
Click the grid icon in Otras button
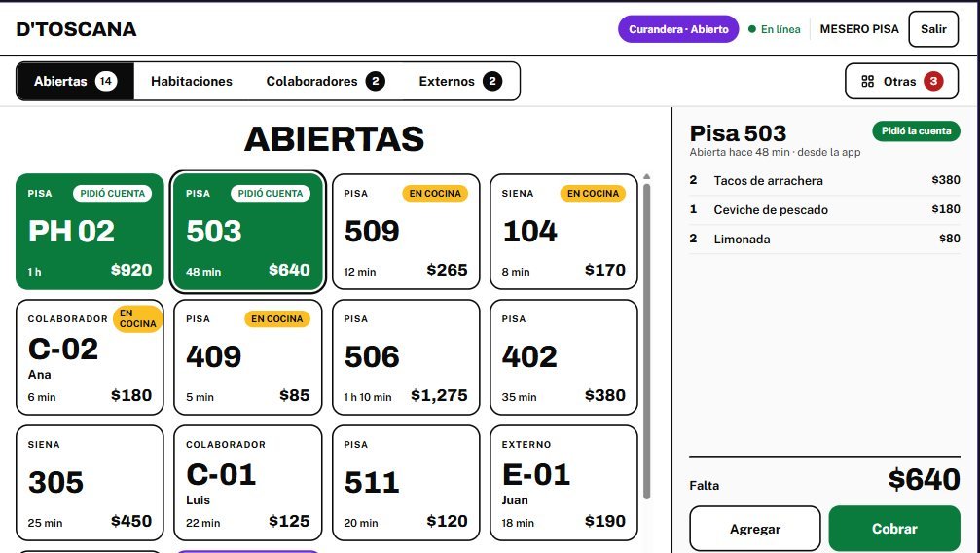click(x=867, y=82)
